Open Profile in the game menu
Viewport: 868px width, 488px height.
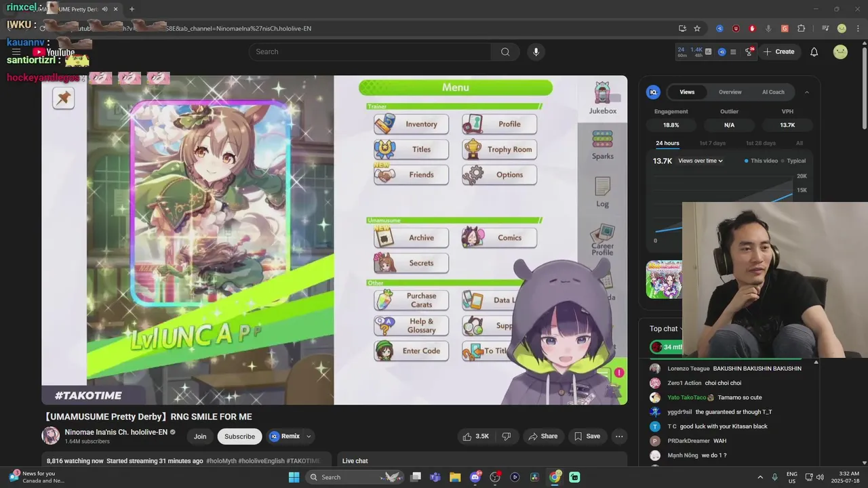tap(499, 124)
